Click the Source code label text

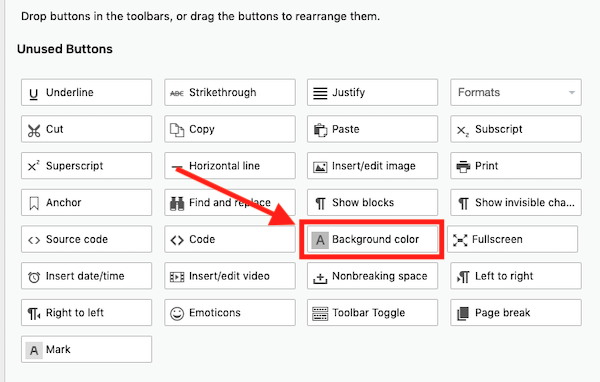pos(77,239)
